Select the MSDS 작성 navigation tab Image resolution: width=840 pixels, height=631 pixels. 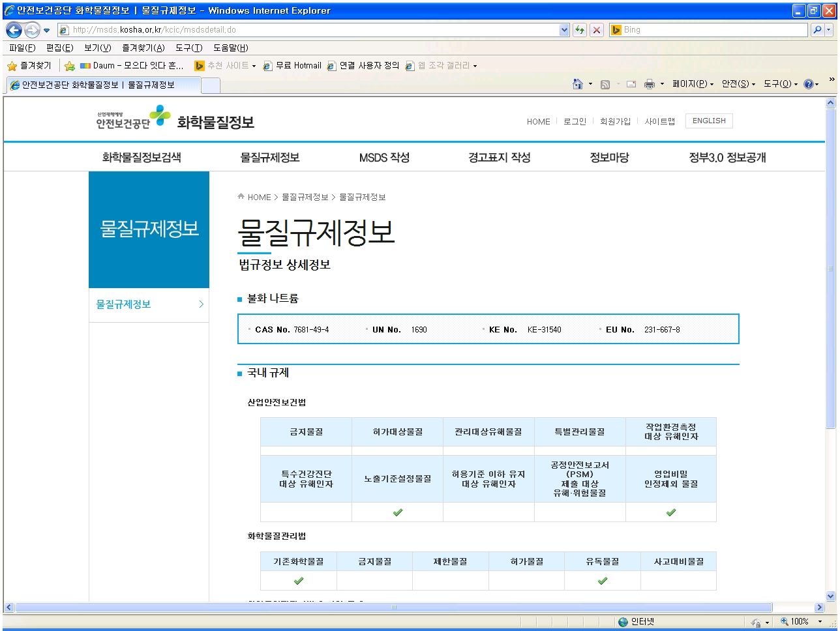click(384, 157)
